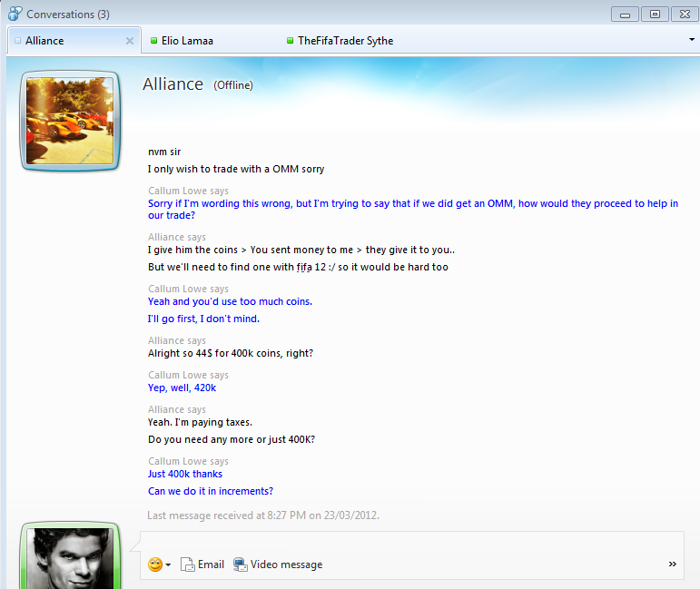Open the TheFifaTrader Sythe conversation tab

tap(345, 41)
